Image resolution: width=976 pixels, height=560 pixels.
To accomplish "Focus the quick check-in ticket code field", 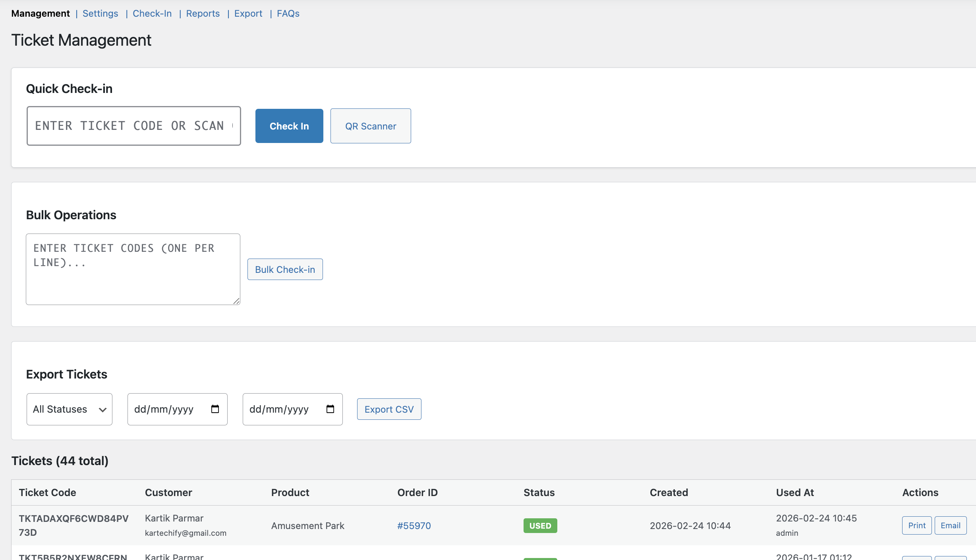I will [x=133, y=126].
